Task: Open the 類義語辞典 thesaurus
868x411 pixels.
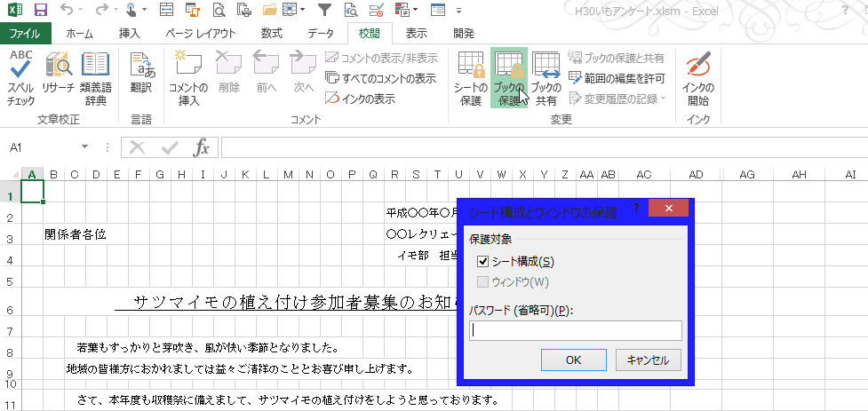Action: pos(95,78)
